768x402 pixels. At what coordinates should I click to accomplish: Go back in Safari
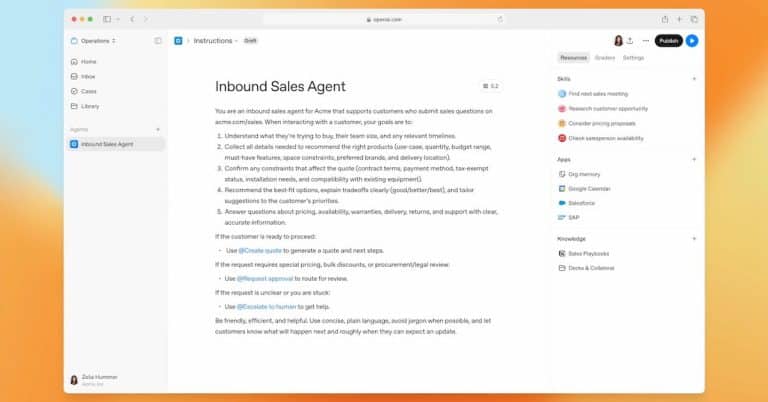pos(132,19)
